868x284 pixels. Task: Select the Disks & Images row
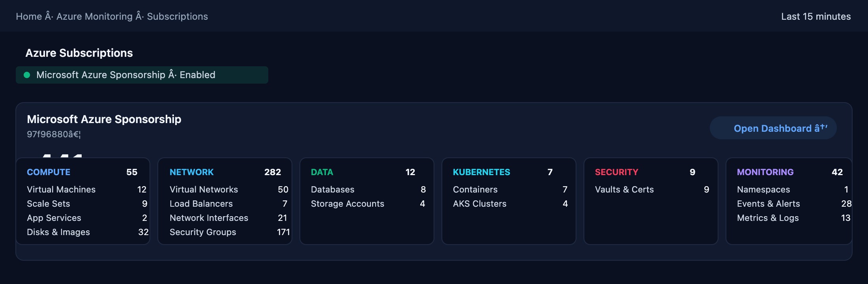[x=88, y=232]
